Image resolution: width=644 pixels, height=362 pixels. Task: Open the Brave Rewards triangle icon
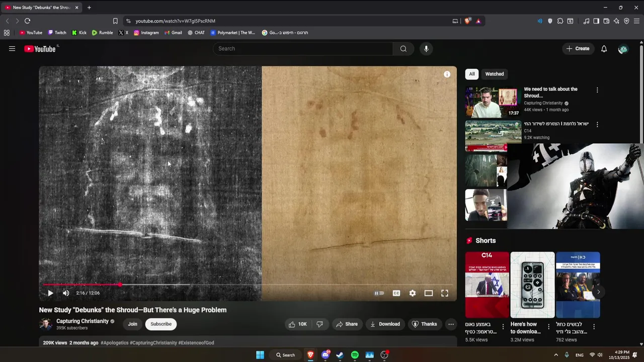pos(478,21)
